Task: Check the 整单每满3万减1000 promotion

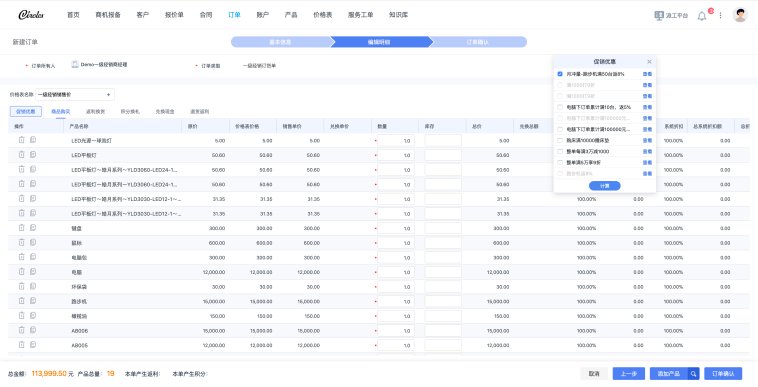Action: pos(560,151)
